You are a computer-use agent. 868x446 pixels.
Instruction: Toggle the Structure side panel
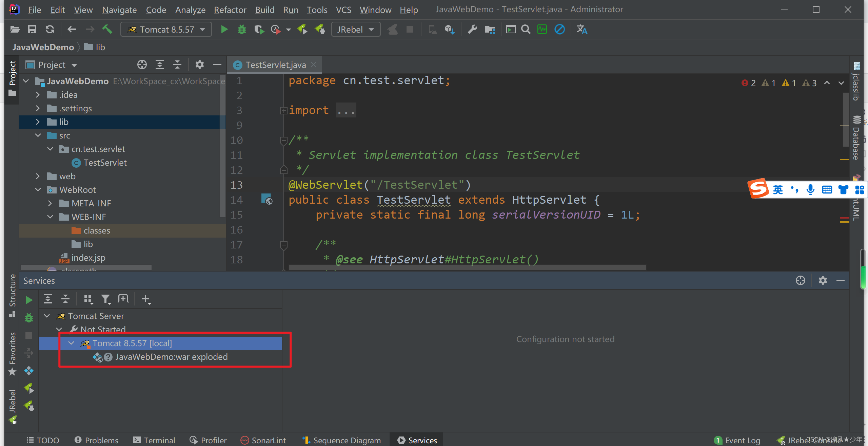pos(12,295)
